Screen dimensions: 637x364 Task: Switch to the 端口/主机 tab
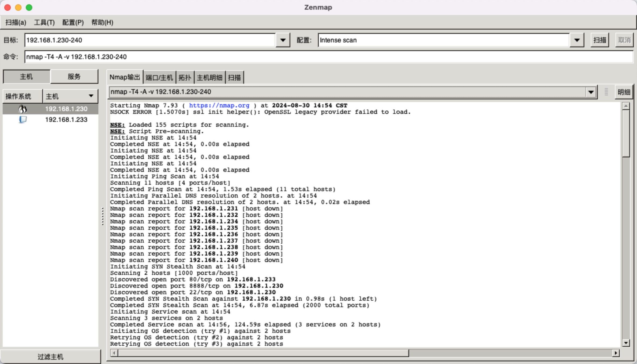159,78
